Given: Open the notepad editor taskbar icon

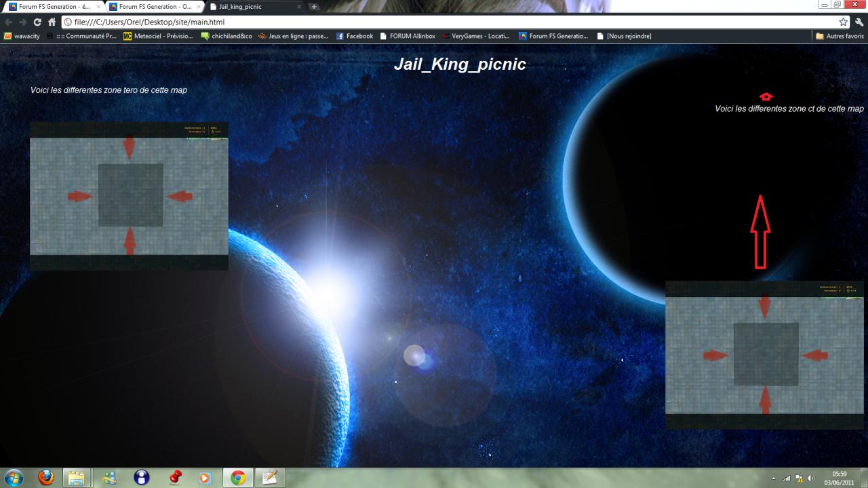Looking at the screenshot, I should 270,478.
